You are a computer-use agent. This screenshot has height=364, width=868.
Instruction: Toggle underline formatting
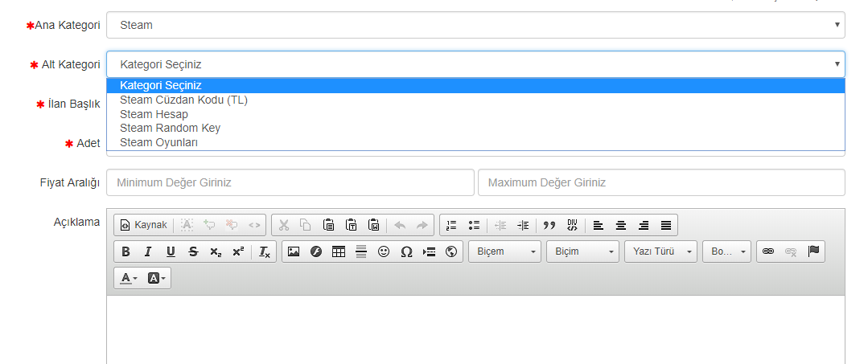(x=171, y=252)
